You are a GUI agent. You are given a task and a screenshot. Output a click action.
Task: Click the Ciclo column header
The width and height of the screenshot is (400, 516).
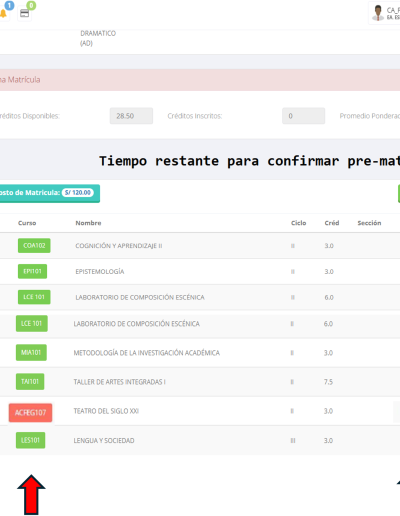pyautogui.click(x=298, y=223)
